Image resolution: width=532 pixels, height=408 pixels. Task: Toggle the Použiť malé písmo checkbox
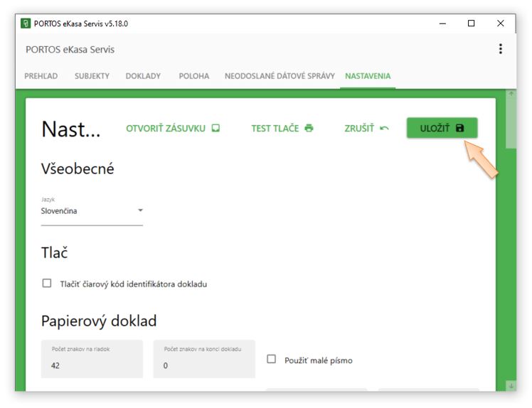pyautogui.click(x=271, y=360)
